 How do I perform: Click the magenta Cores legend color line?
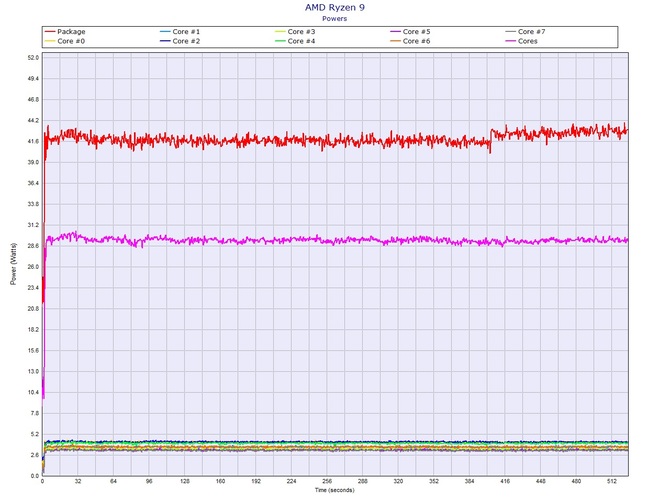(x=511, y=41)
